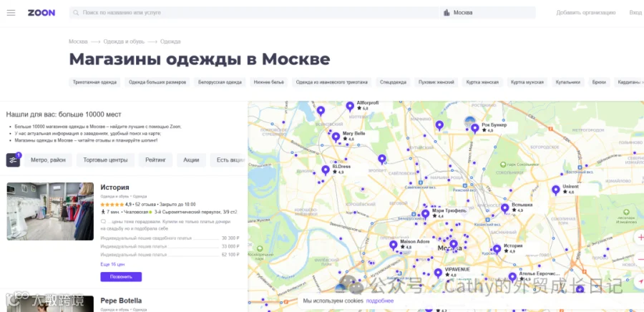
Task: Click Индивидуальный пошив свадебного платья price row
Action: [x=170, y=238]
